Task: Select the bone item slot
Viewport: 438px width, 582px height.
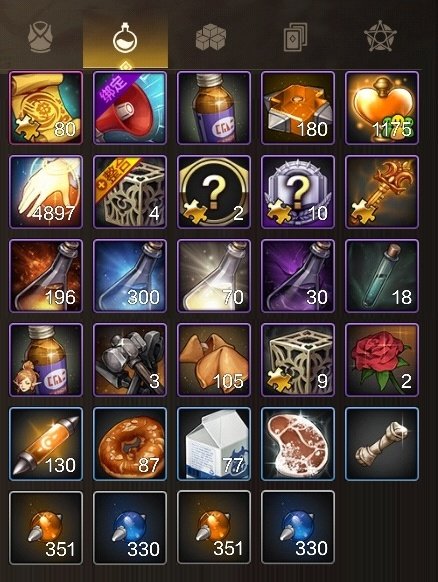Action: pos(382,444)
